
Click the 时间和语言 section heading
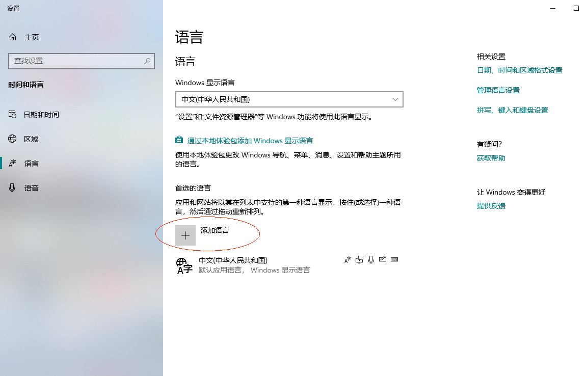tap(26, 85)
